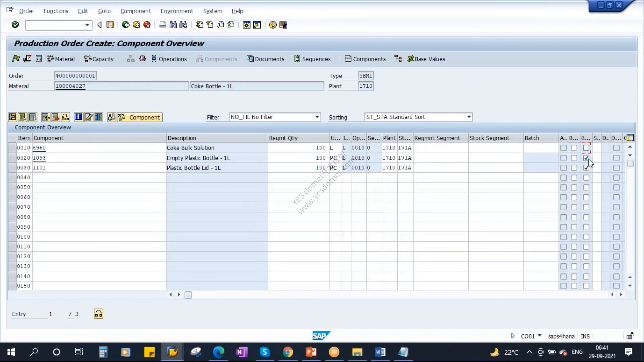Tick A column checkbox for item 0010
644x362 pixels.
[563, 148]
